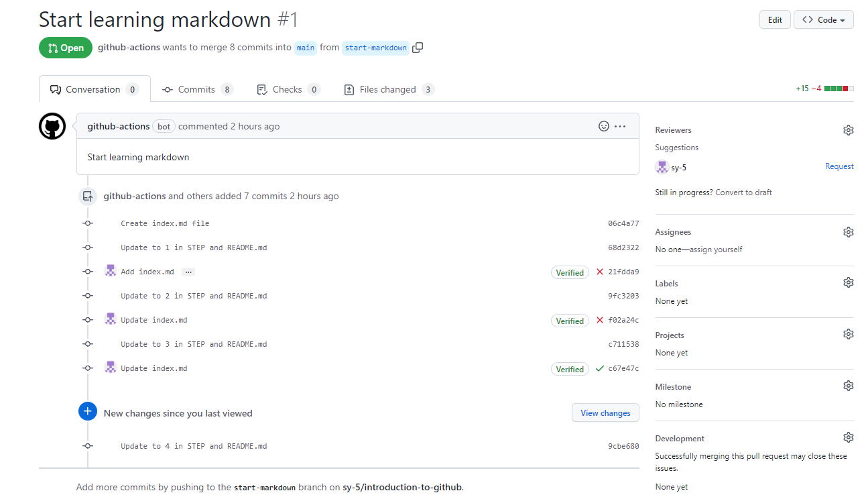Click failed check X for commit 21fdda9
The width and height of the screenshot is (868, 497).
coord(600,272)
